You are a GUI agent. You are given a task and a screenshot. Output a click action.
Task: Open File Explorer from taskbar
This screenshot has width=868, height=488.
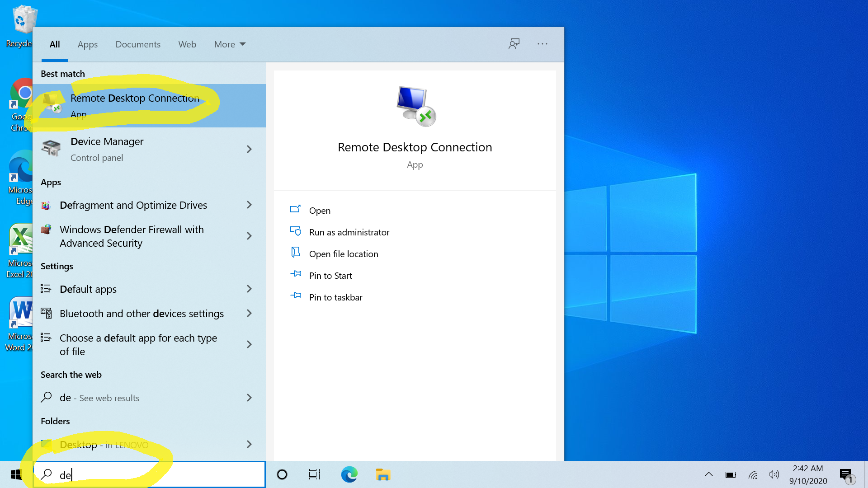click(383, 474)
